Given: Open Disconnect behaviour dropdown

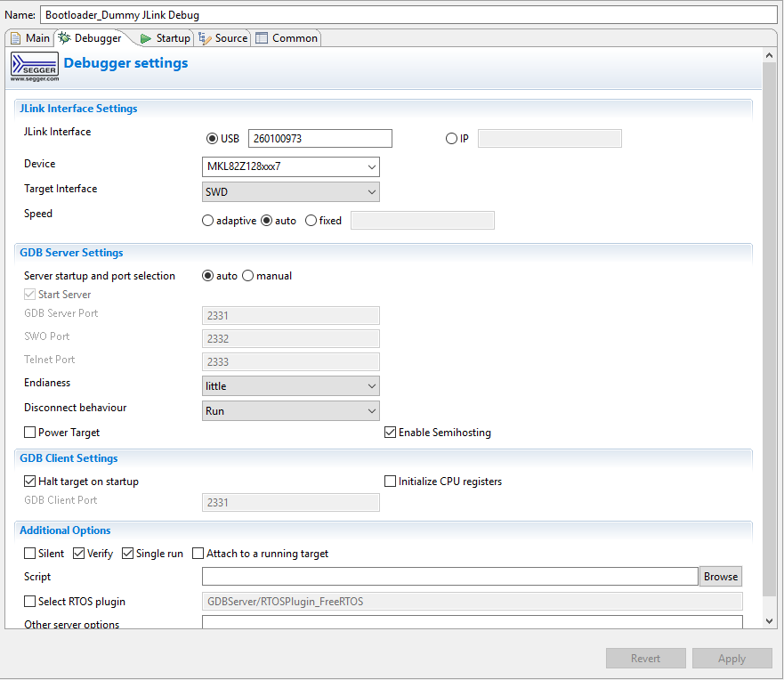Looking at the screenshot, I should point(290,411).
